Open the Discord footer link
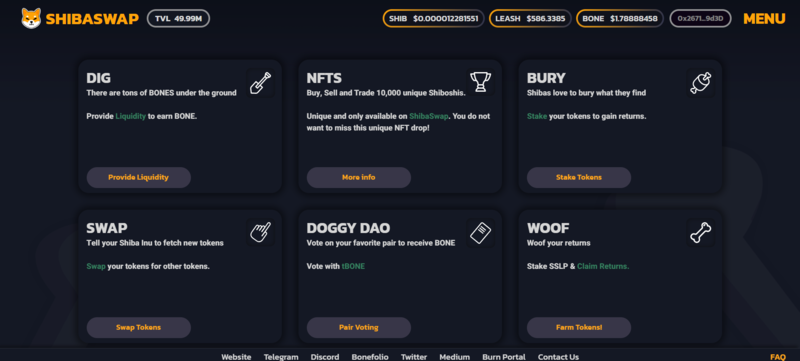 pyautogui.click(x=325, y=357)
